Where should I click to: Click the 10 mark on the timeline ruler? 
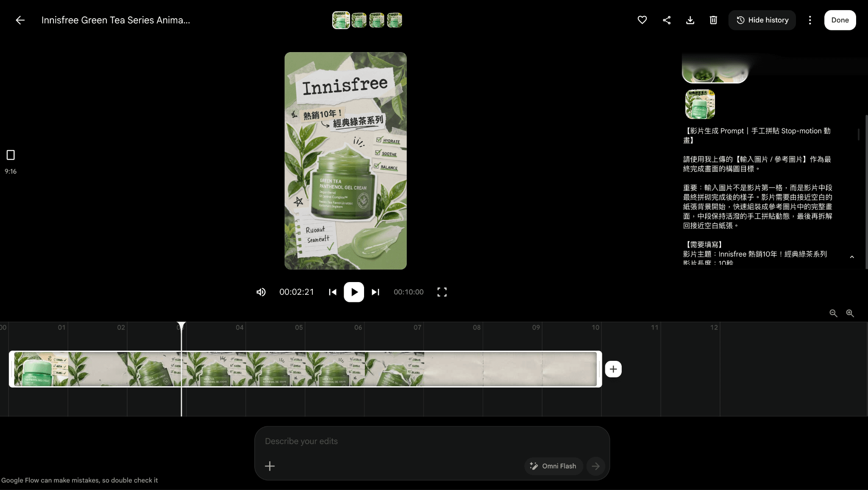coord(595,327)
